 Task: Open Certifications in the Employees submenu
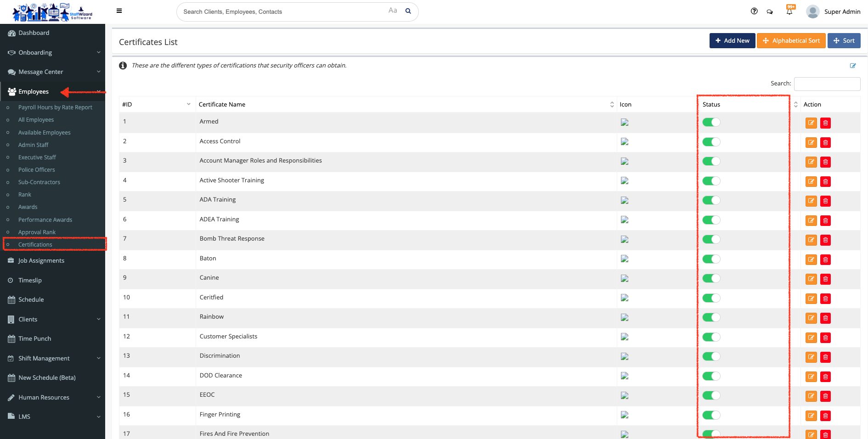tap(35, 245)
